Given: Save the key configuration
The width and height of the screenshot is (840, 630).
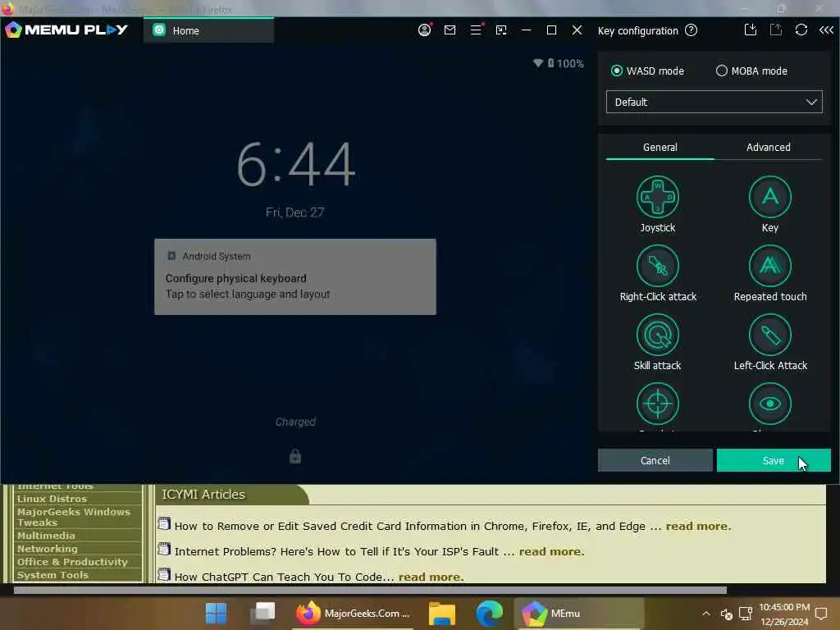Looking at the screenshot, I should click(x=774, y=460).
